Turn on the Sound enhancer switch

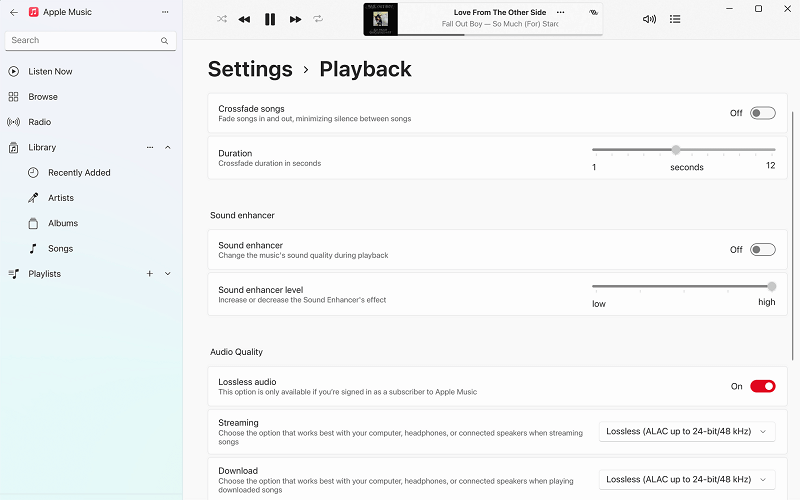762,250
